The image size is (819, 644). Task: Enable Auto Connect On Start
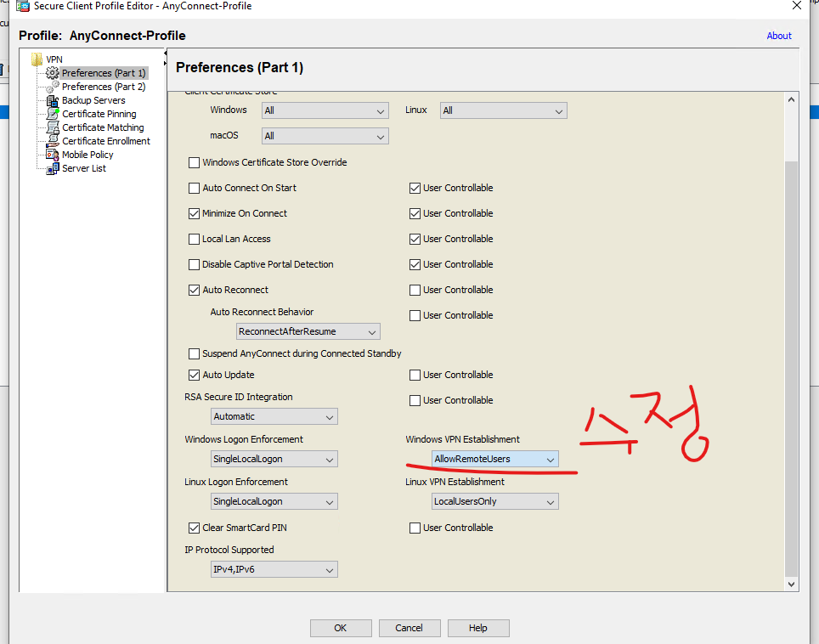194,188
